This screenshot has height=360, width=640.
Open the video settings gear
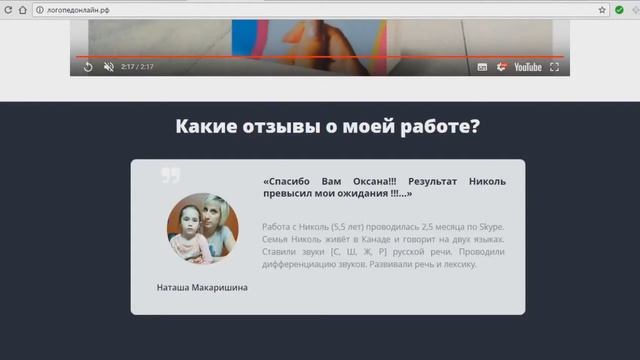(502, 67)
